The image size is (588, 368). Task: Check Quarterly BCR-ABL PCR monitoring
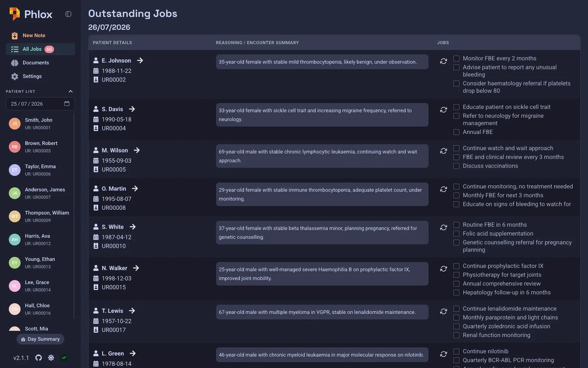pyautogui.click(x=456, y=360)
